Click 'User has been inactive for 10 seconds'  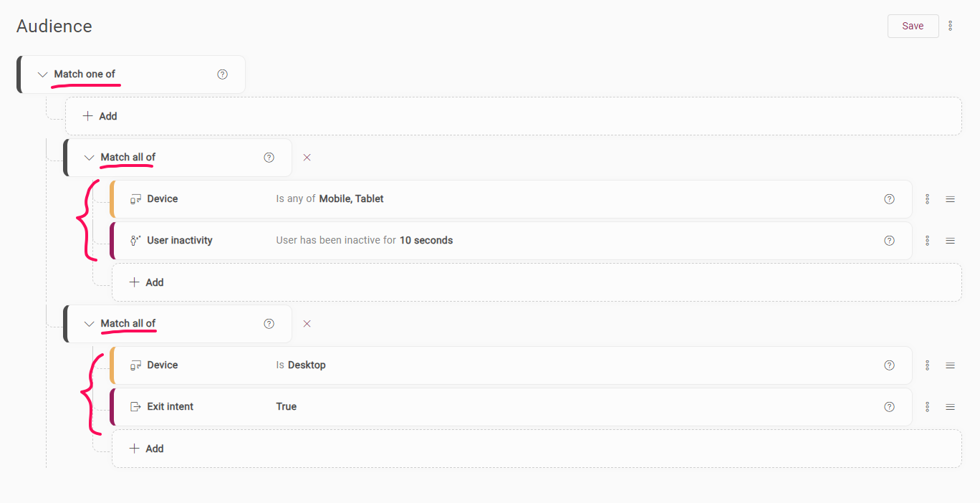click(365, 241)
